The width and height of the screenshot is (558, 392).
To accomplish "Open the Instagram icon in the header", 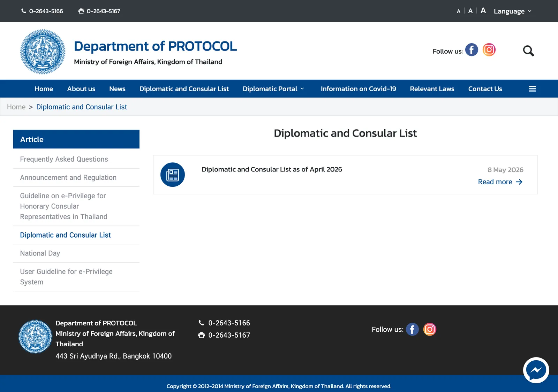I will click(x=489, y=50).
